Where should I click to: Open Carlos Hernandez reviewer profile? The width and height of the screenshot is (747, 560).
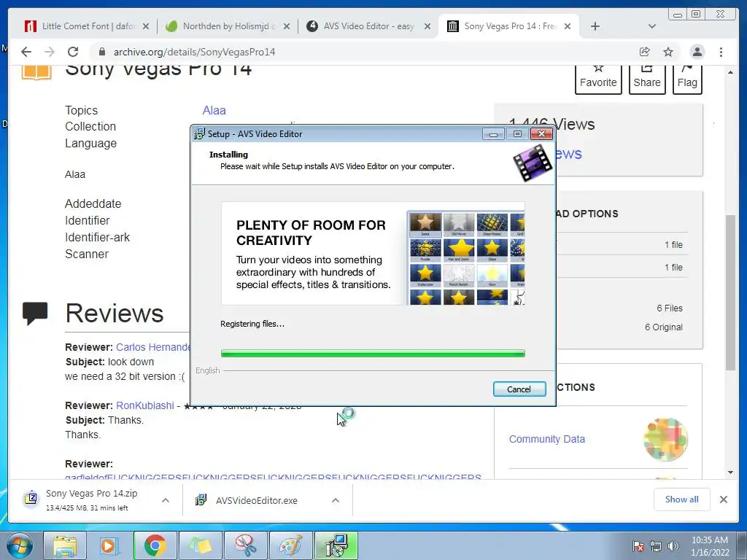(153, 347)
